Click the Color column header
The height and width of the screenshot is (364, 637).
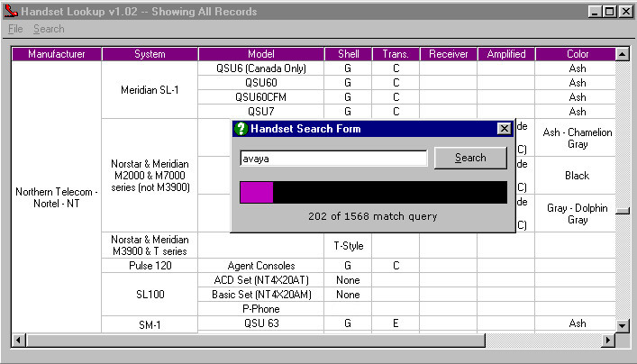(577, 54)
